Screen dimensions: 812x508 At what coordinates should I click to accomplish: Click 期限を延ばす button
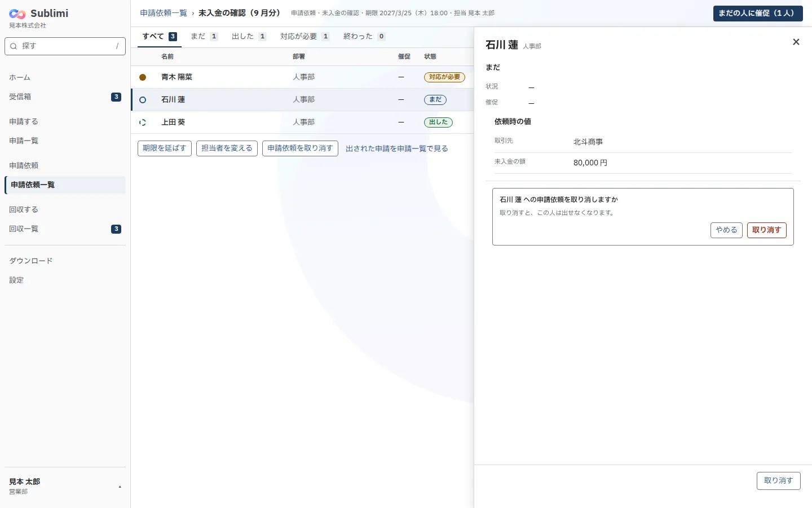click(x=165, y=148)
